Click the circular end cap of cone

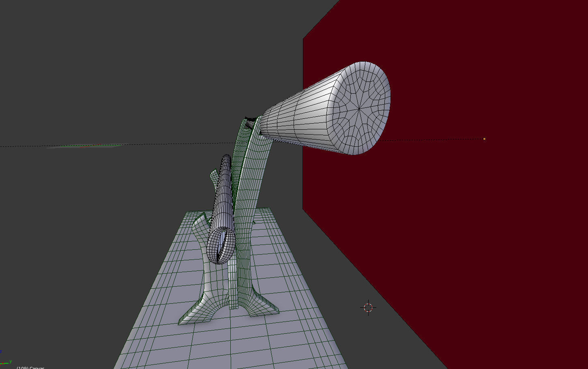pyautogui.click(x=359, y=108)
